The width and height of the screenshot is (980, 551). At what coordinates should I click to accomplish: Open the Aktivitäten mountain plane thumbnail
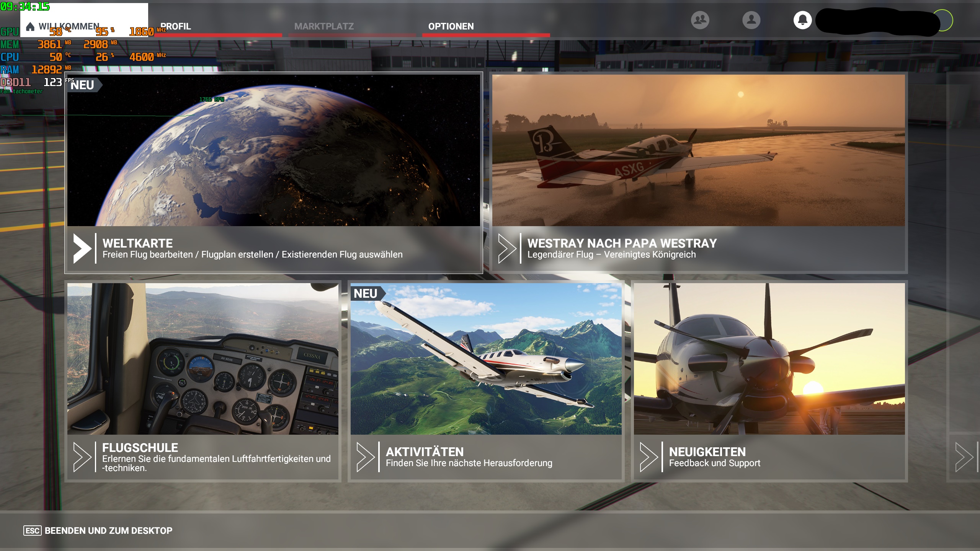pyautogui.click(x=486, y=359)
